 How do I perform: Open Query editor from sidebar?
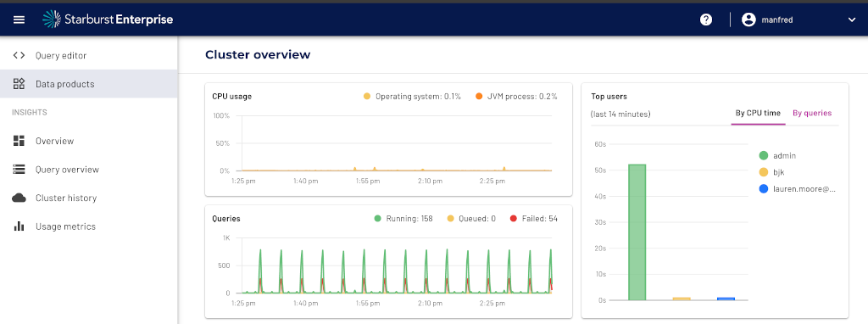[88, 55]
